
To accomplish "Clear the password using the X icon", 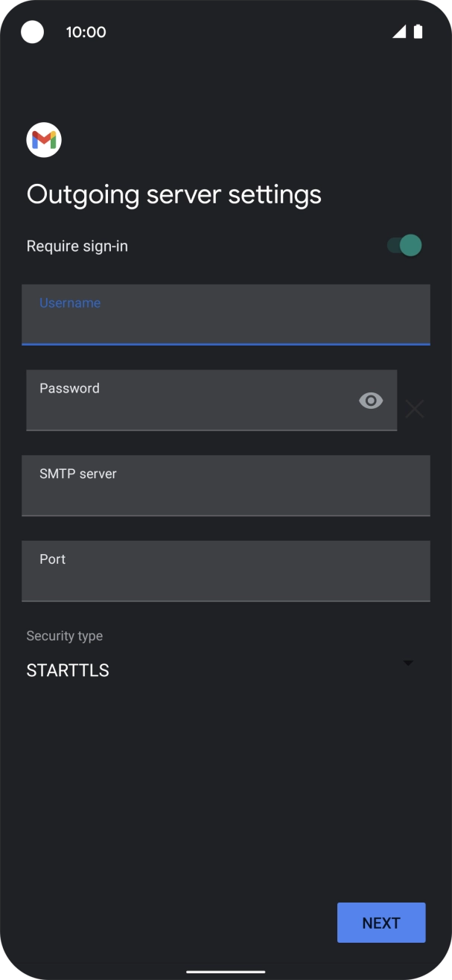I will (x=415, y=408).
